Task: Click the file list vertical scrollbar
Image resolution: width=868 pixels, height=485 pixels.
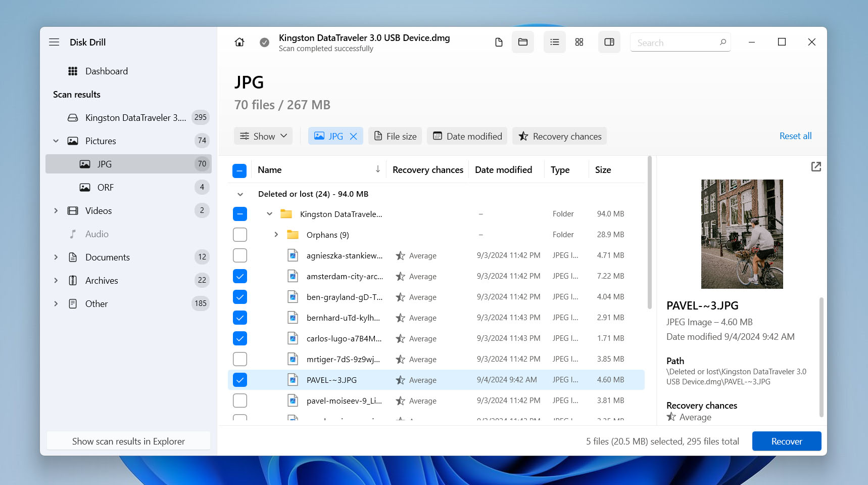Action: (650, 233)
